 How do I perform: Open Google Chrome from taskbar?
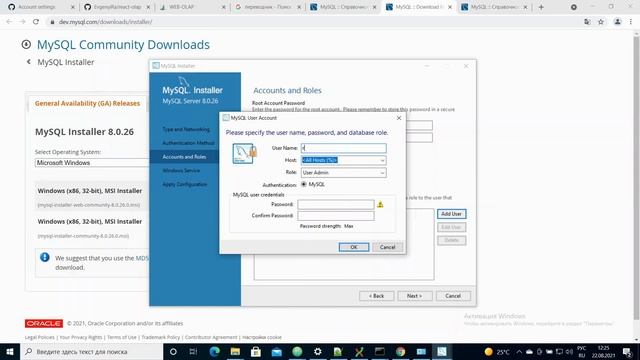tap(400, 351)
